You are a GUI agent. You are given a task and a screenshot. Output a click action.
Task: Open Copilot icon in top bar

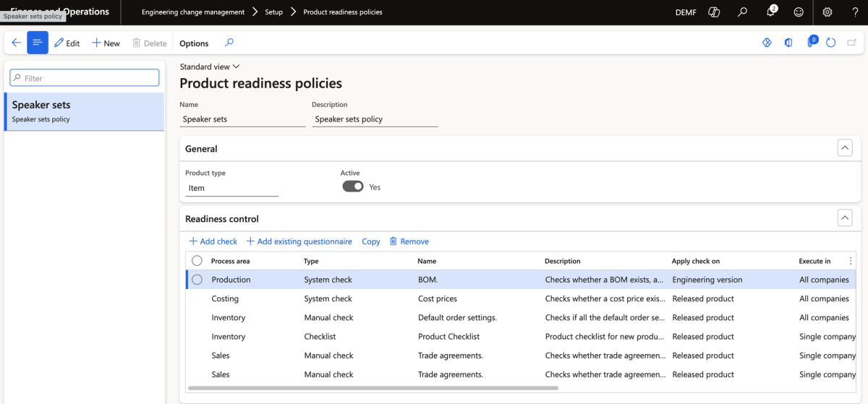pos(714,12)
